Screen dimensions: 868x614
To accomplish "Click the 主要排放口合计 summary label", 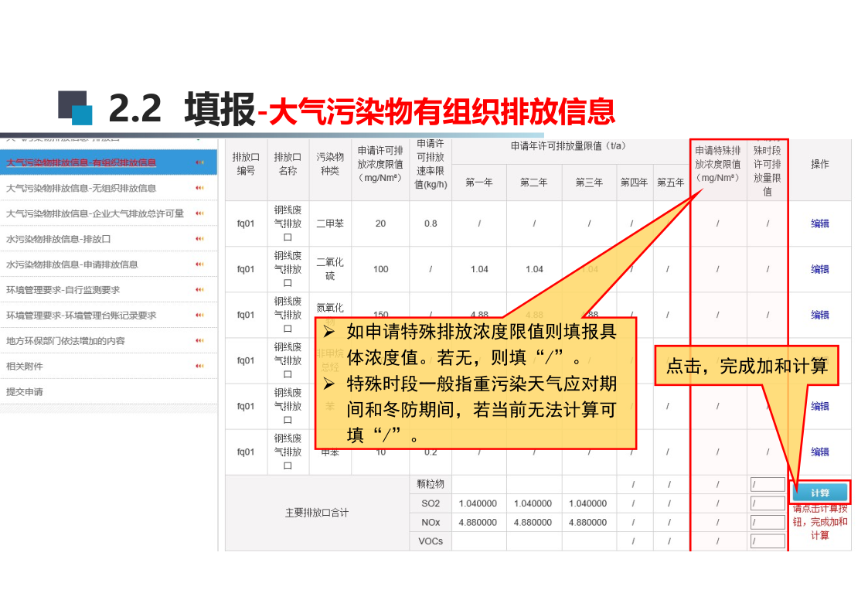I will [x=317, y=513].
